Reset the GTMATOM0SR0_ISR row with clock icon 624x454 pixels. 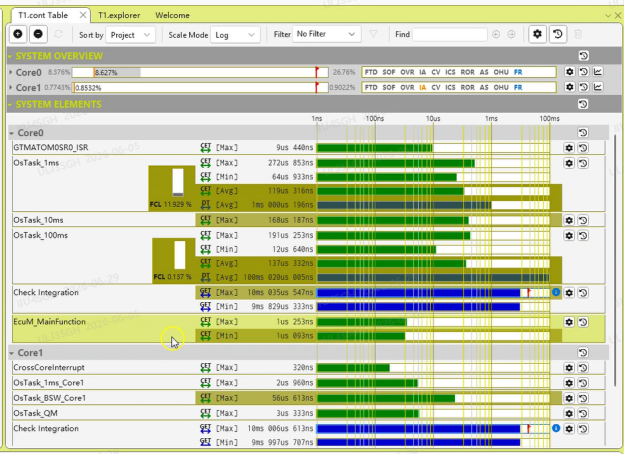583,148
